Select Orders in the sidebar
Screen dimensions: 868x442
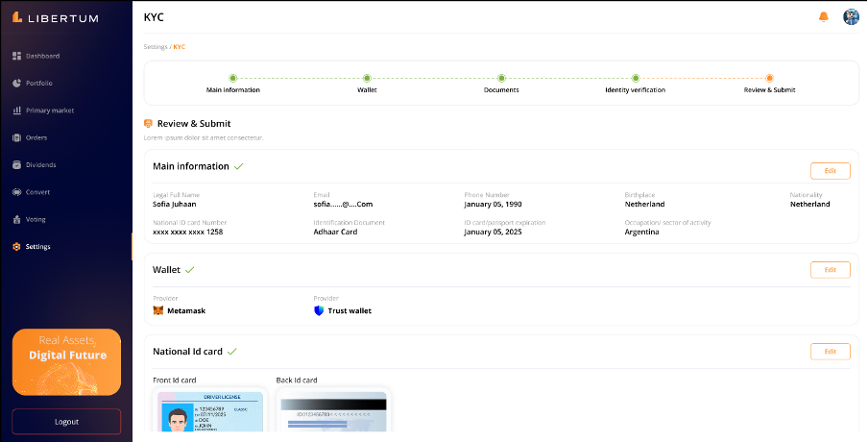[x=36, y=137]
